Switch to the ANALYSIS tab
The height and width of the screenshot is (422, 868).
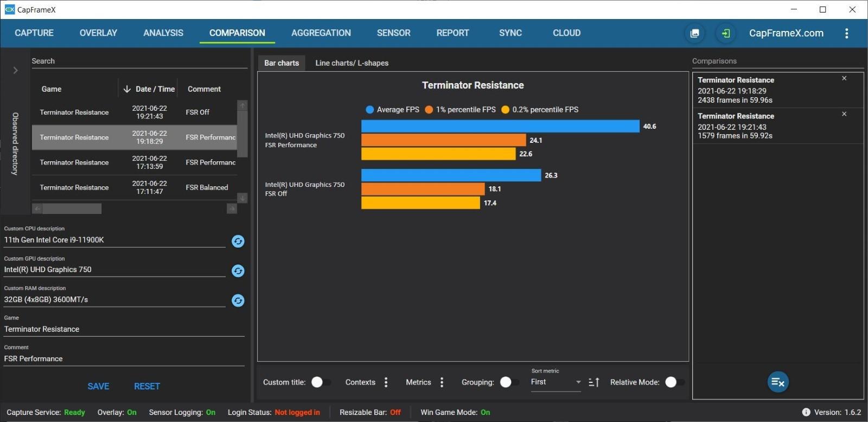163,33
